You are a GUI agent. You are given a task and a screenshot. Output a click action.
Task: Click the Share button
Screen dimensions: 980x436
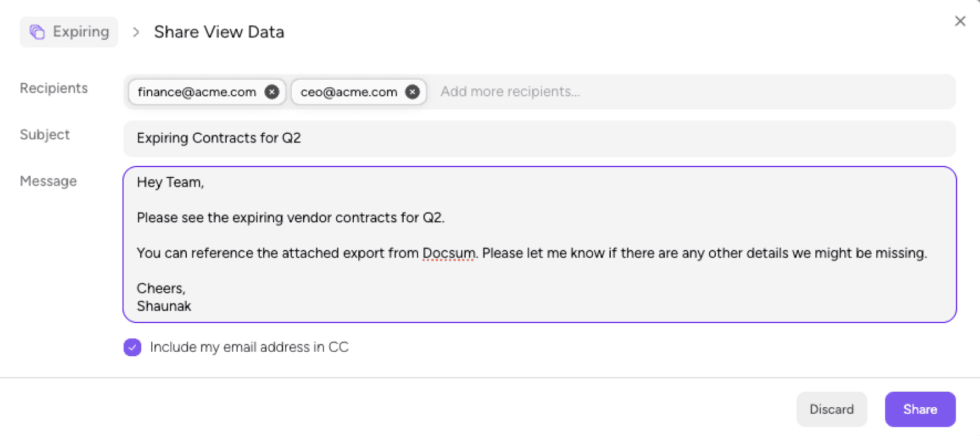pyautogui.click(x=920, y=410)
